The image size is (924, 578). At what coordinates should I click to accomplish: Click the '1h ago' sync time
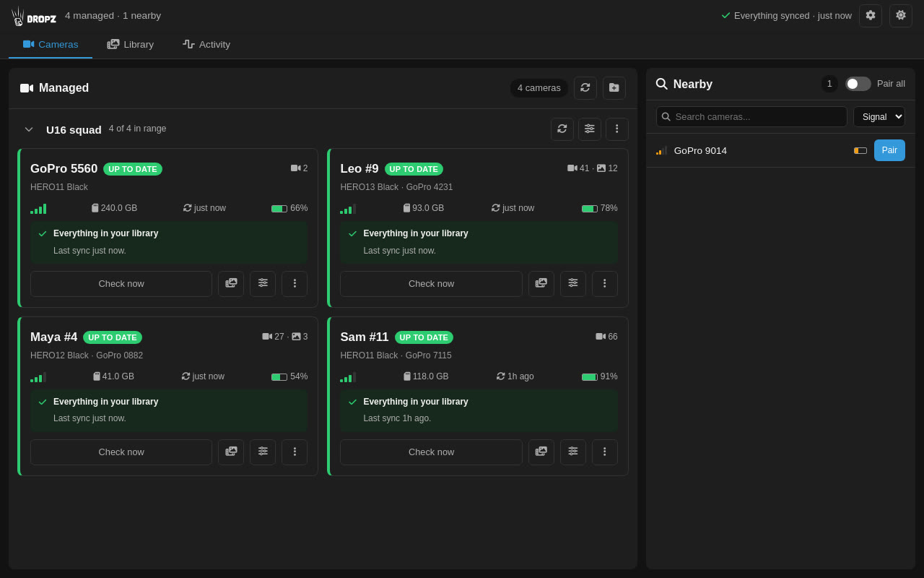520,376
